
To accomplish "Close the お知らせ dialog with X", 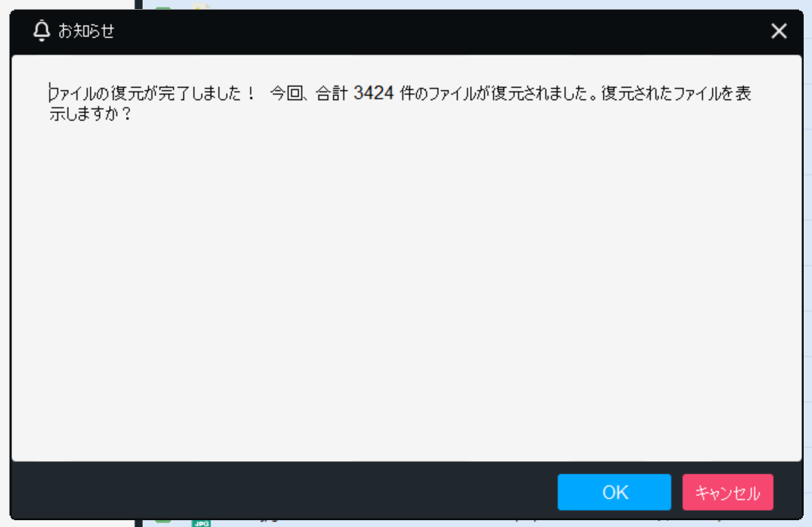I will tap(779, 31).
